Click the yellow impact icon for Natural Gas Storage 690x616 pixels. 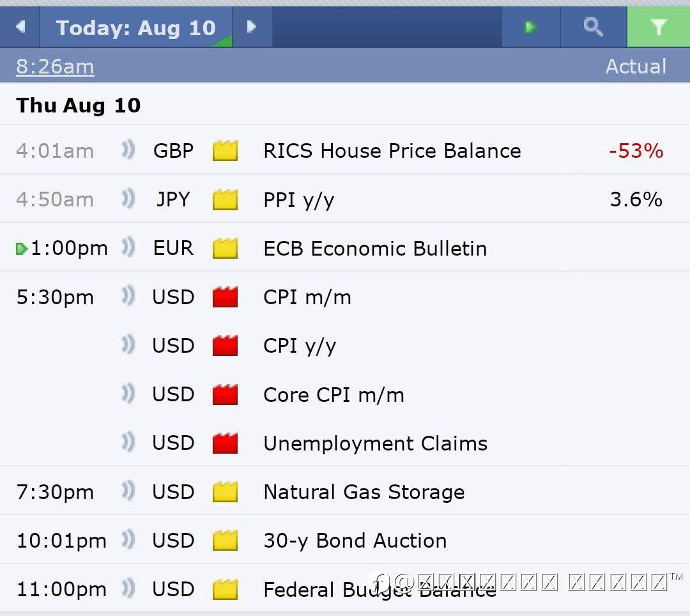pyautogui.click(x=225, y=492)
